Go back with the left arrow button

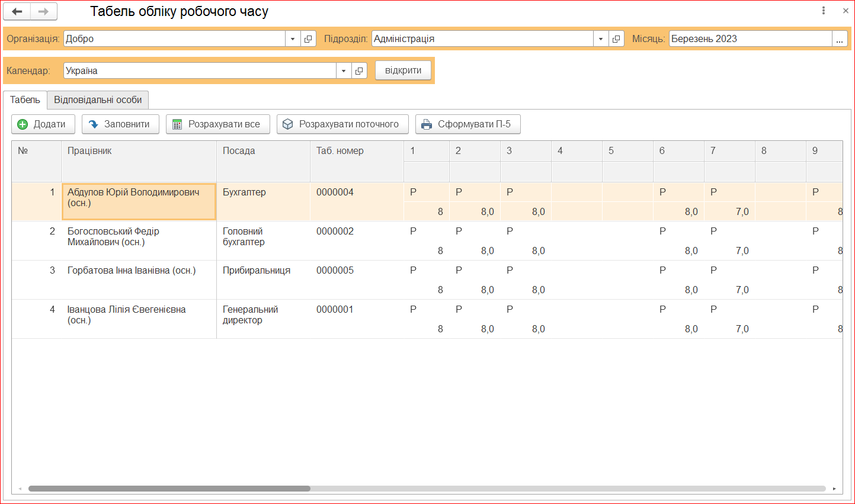[x=17, y=11]
